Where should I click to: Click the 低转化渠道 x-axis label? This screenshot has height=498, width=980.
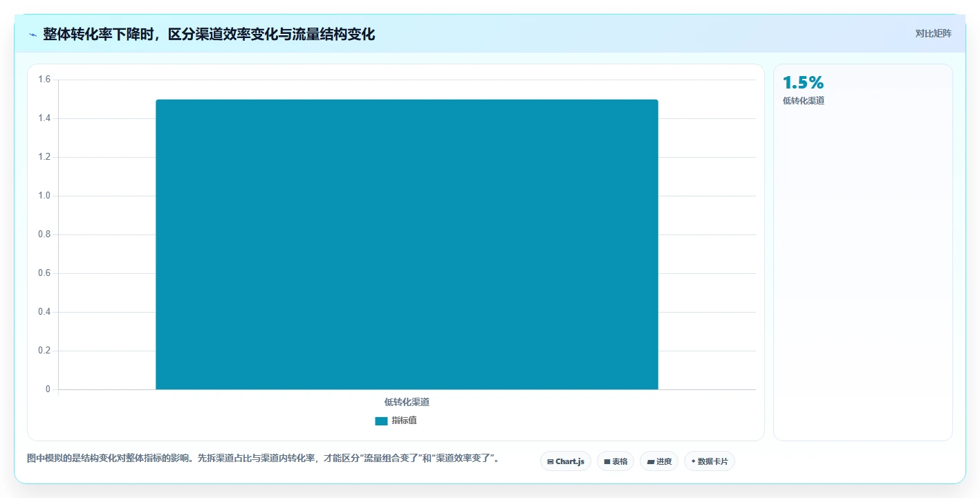[407, 402]
